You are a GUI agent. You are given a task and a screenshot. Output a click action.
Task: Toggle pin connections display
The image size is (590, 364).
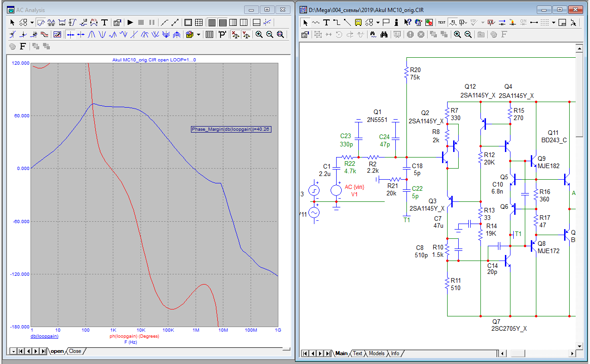[534, 22]
